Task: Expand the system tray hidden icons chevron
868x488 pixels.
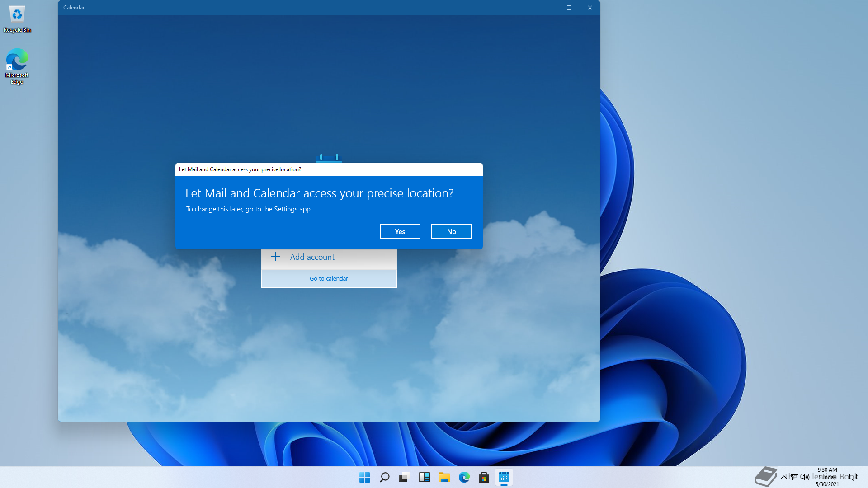Action: point(783,477)
